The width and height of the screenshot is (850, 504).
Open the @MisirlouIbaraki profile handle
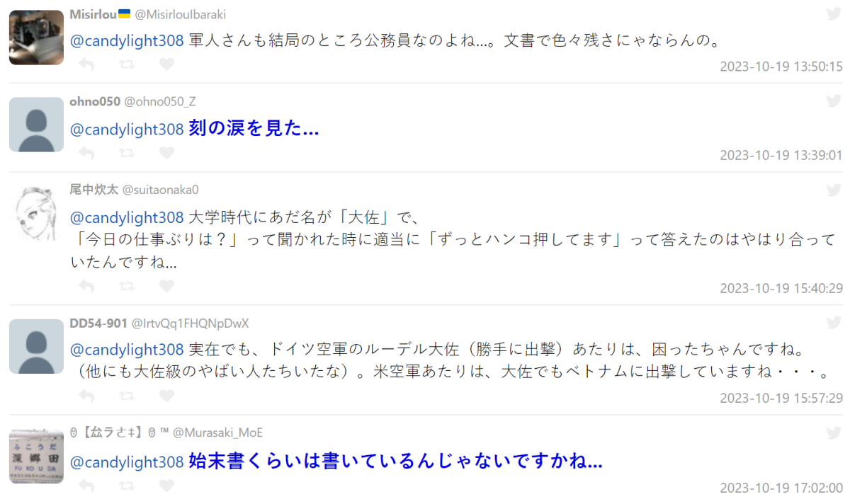(x=181, y=14)
